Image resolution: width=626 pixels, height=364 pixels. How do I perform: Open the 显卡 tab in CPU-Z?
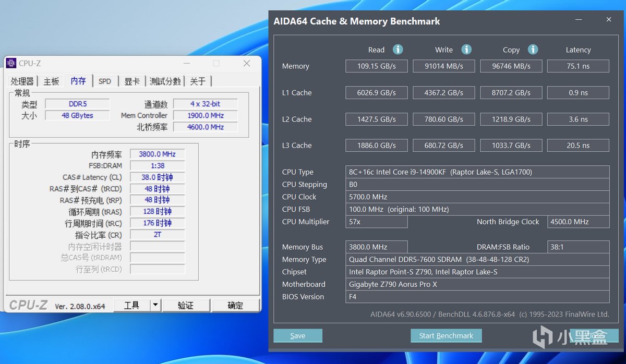tap(132, 81)
